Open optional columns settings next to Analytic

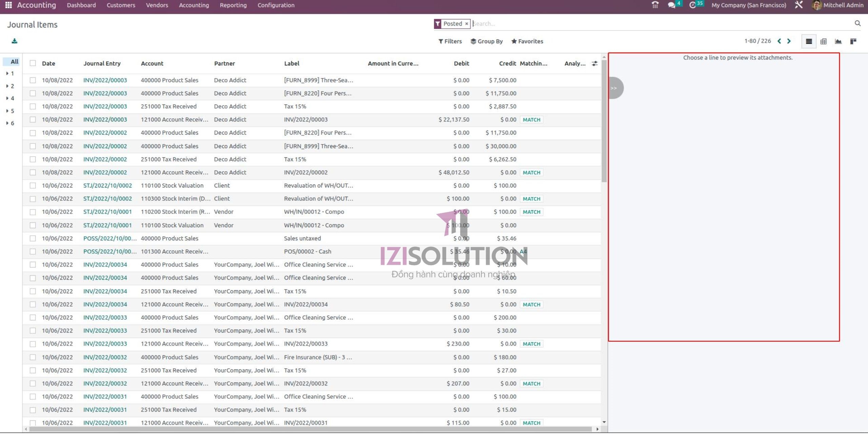594,63
